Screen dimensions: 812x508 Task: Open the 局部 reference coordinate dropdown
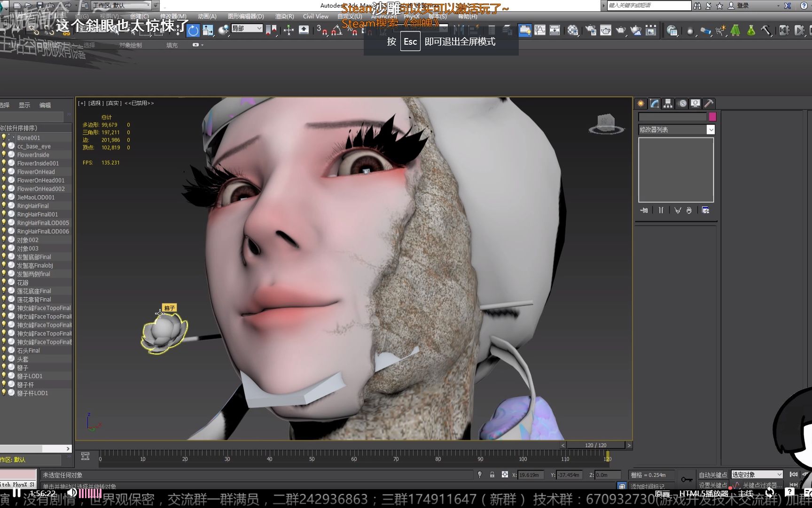247,29
